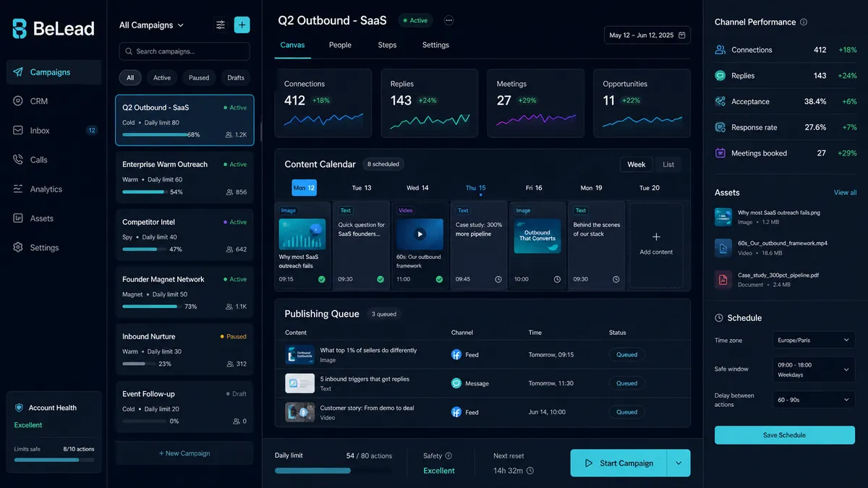
Task: Click the Response rate icon in Channel Performance
Action: [x=720, y=127]
